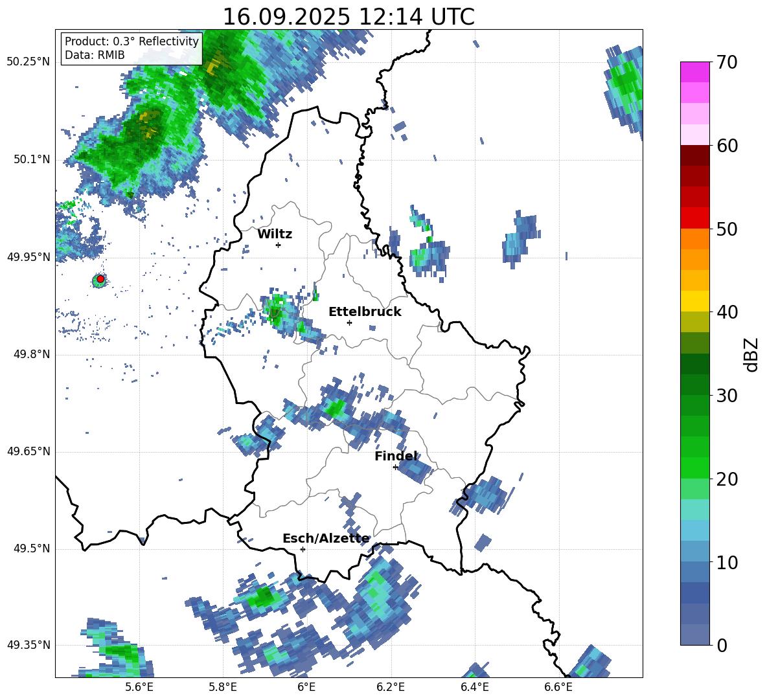Click the 70 colorbar tick label

pos(727,62)
